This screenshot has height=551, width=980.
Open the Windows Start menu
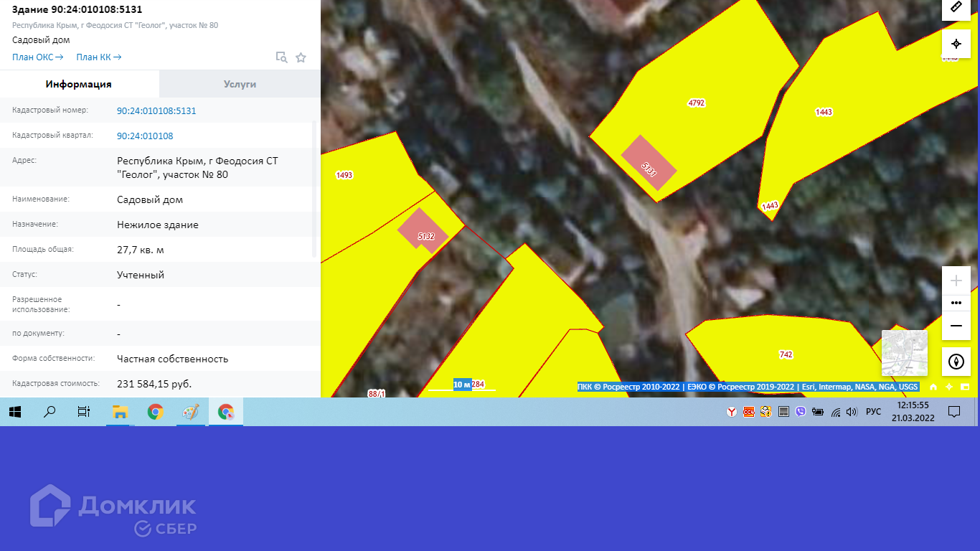pos(15,412)
